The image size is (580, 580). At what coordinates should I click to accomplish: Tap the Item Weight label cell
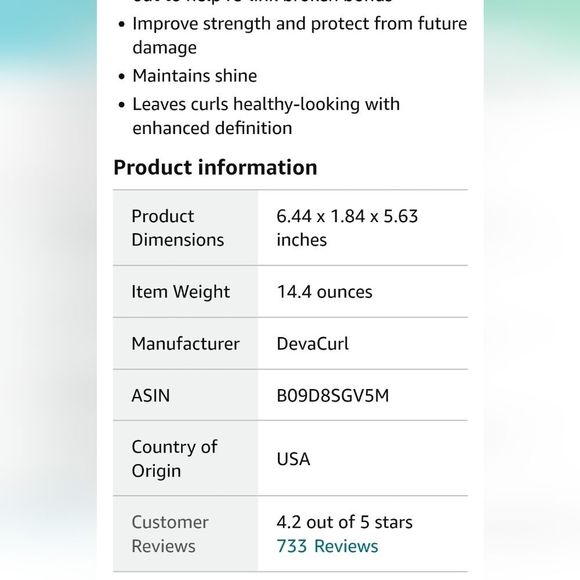[185, 291]
